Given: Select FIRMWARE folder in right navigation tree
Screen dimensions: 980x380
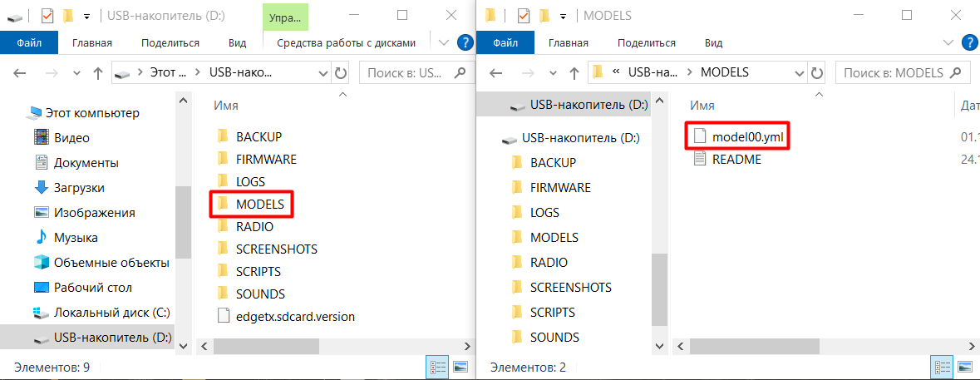Looking at the screenshot, I should pyautogui.click(x=560, y=187).
